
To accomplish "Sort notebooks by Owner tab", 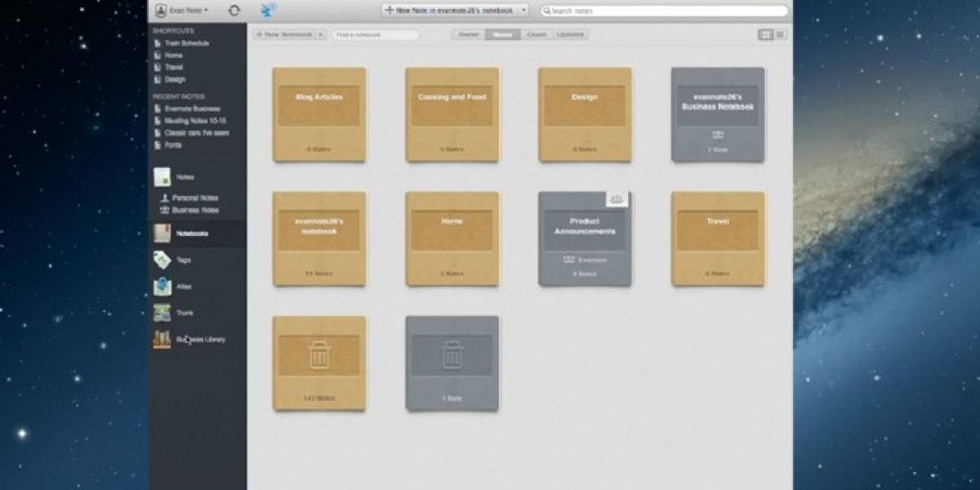I will pos(469,35).
